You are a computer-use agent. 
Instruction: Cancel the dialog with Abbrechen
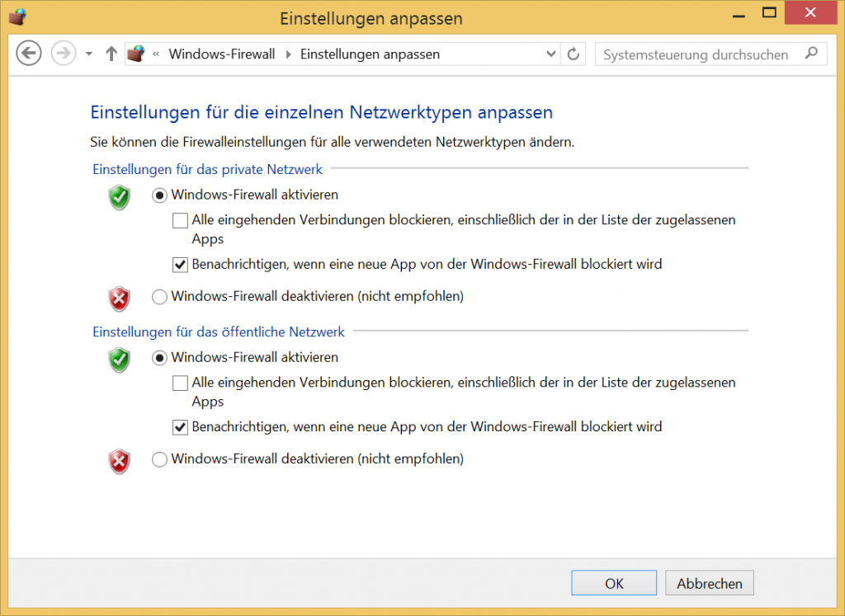pos(709,582)
